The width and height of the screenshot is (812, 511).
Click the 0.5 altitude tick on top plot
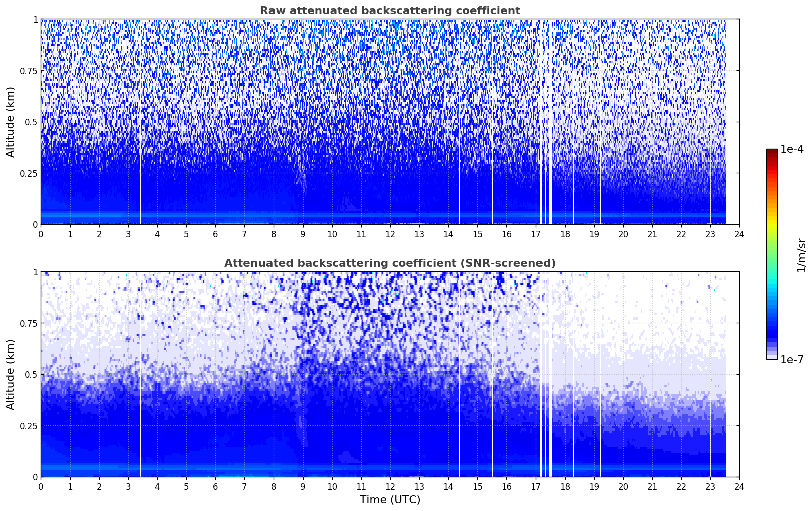[29, 122]
